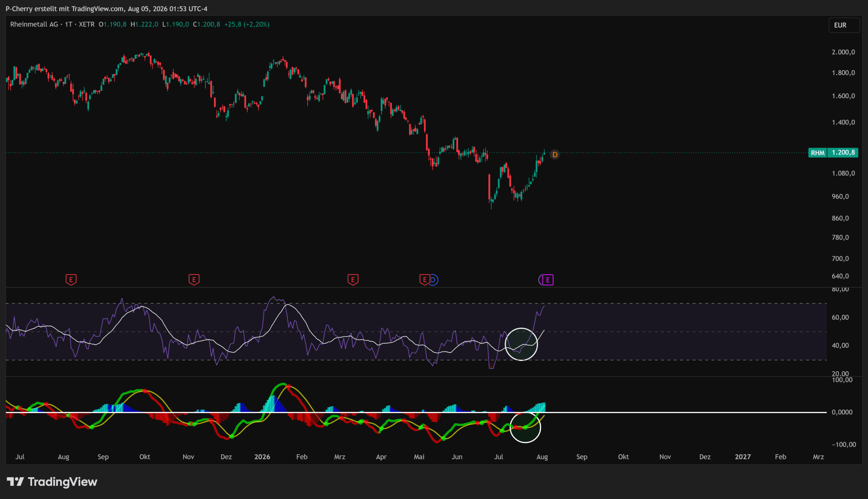Click the change value +25,8 (+2,20%)
The height and width of the screenshot is (499, 868).
pyautogui.click(x=247, y=24)
